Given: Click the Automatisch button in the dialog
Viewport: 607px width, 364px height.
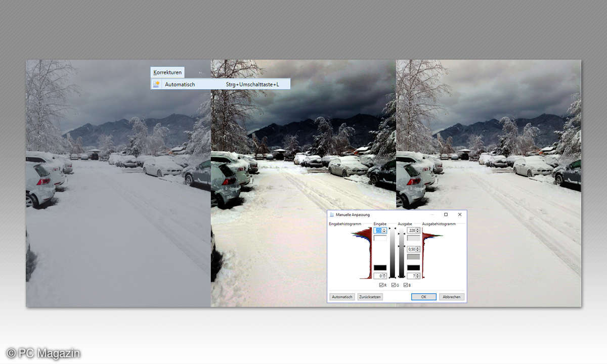Looking at the screenshot, I should click(342, 297).
